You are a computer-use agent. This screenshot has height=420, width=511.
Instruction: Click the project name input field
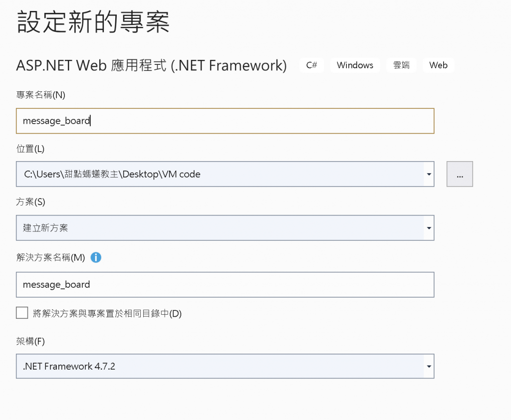tap(225, 121)
